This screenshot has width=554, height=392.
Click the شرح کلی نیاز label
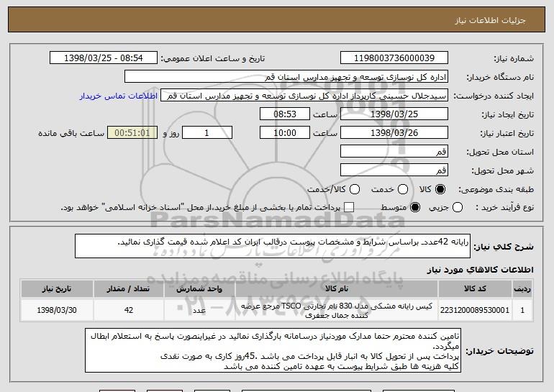point(504,247)
